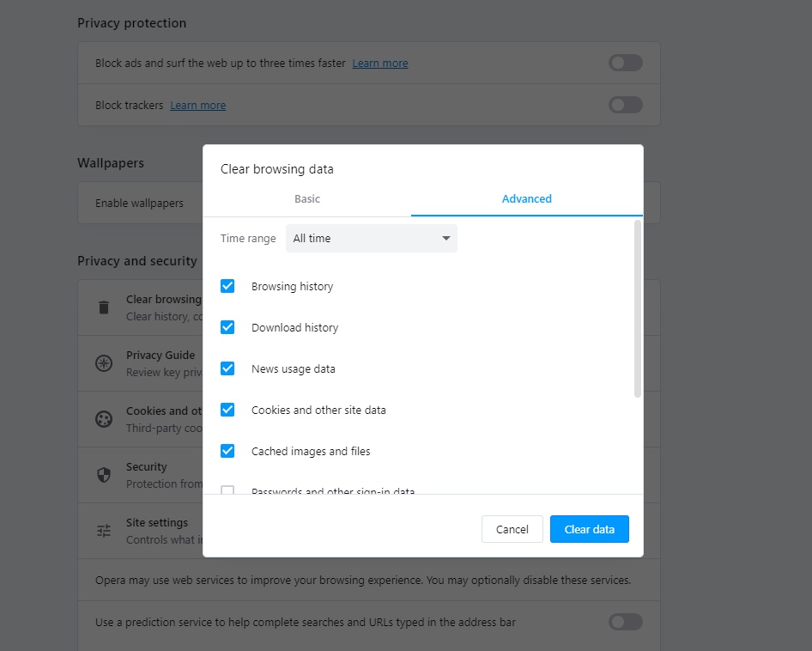This screenshot has width=812, height=651.
Task: Switch to the Basic tab
Action: tap(307, 198)
